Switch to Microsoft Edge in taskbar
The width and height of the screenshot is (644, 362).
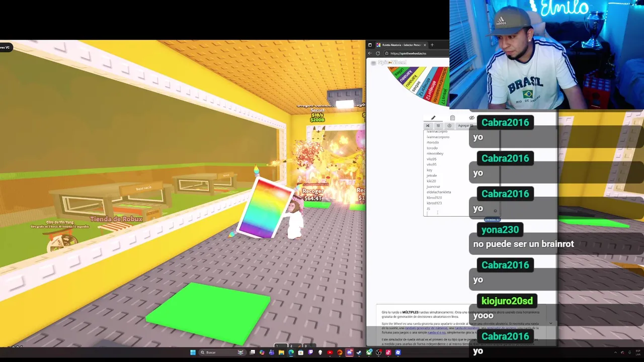(291, 352)
